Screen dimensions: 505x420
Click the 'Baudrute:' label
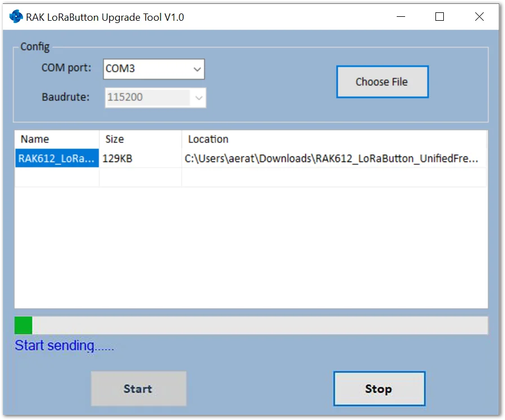(x=66, y=97)
